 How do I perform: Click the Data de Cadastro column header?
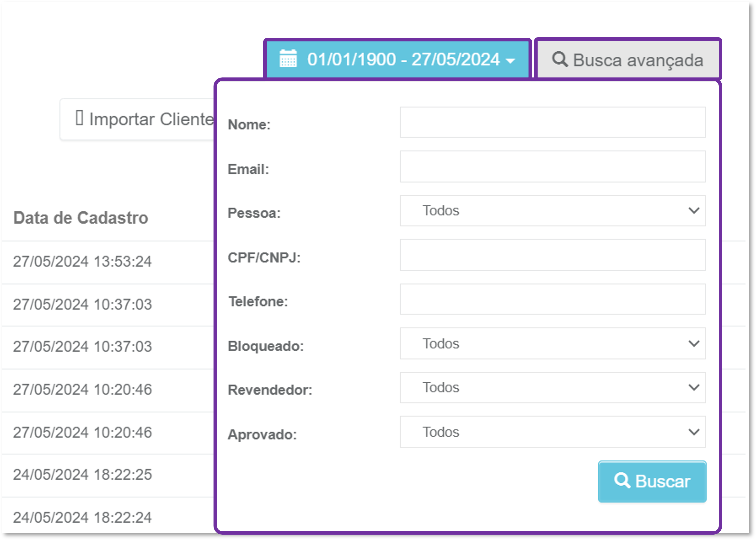[81, 218]
